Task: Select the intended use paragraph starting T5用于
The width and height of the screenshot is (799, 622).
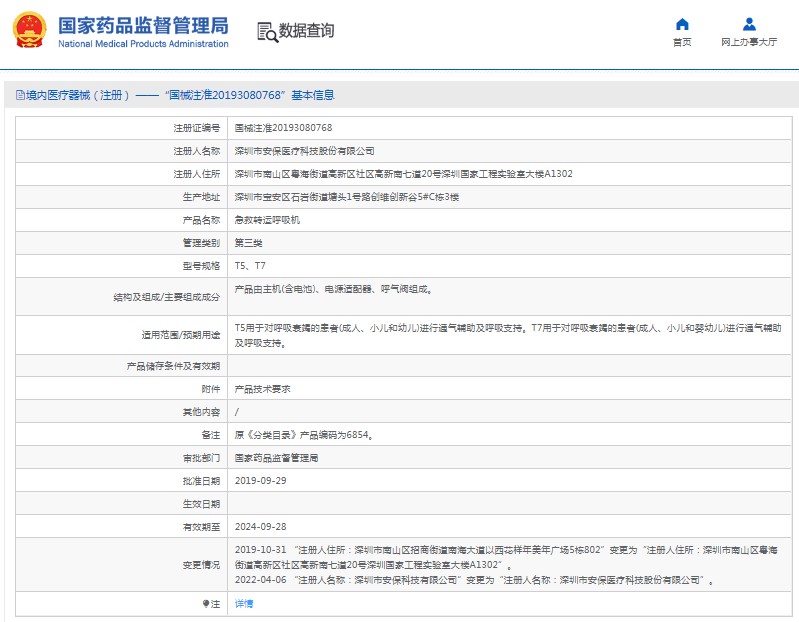Action: 508,336
